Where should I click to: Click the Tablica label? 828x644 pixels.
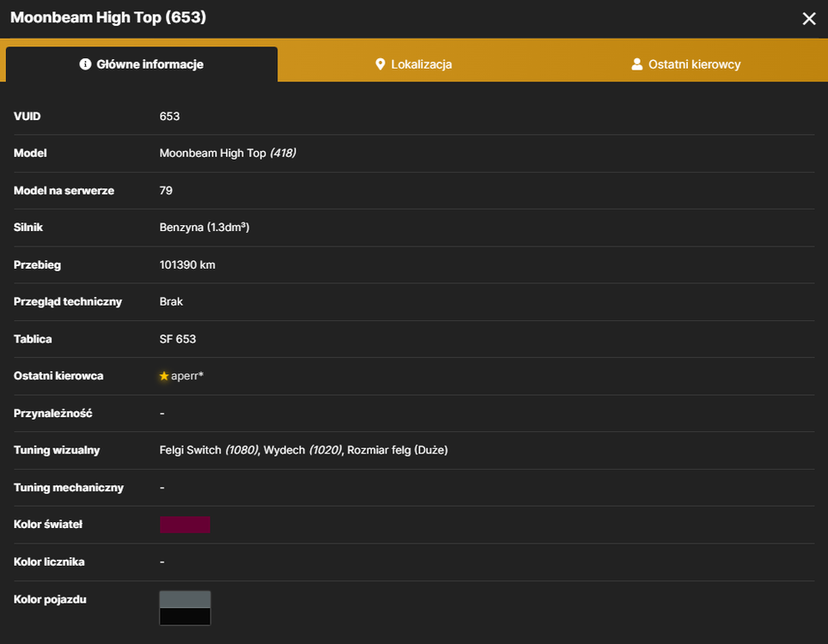[33, 339]
